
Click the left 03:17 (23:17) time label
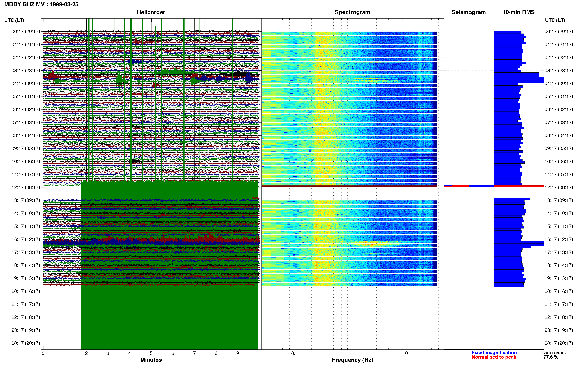pyautogui.click(x=26, y=71)
